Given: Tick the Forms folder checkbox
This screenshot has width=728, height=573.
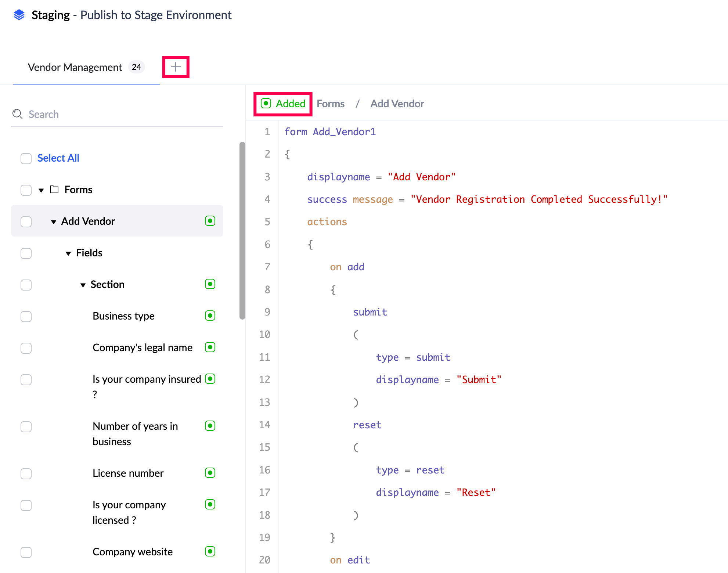Looking at the screenshot, I should click(26, 190).
